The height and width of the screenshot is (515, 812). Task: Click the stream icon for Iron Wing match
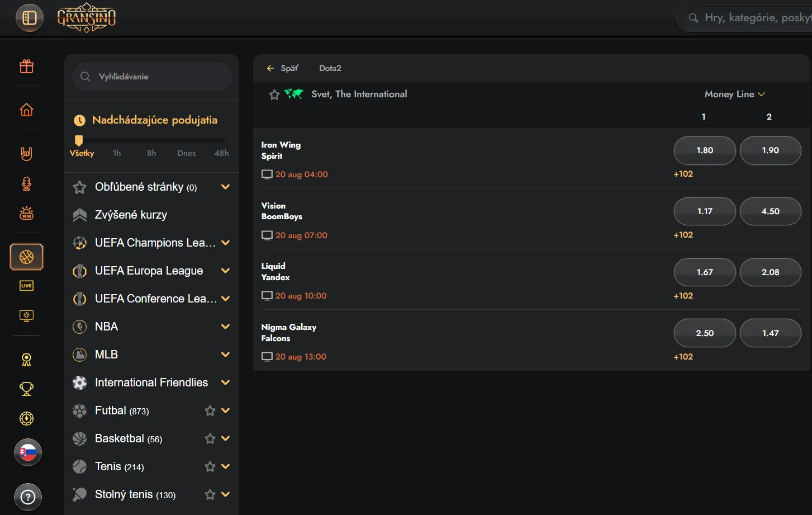(267, 174)
